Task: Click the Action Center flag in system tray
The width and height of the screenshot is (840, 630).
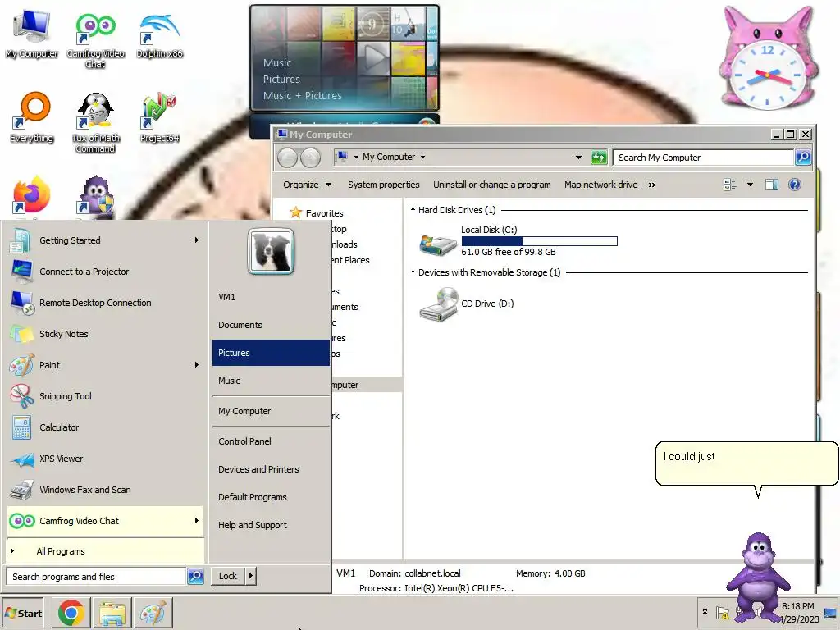Action: point(722,612)
